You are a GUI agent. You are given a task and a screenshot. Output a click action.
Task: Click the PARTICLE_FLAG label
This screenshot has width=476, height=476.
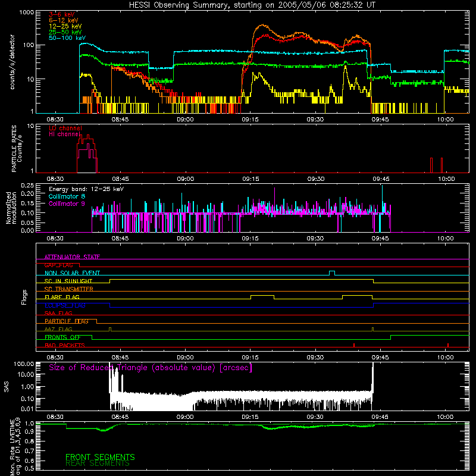click(67, 321)
